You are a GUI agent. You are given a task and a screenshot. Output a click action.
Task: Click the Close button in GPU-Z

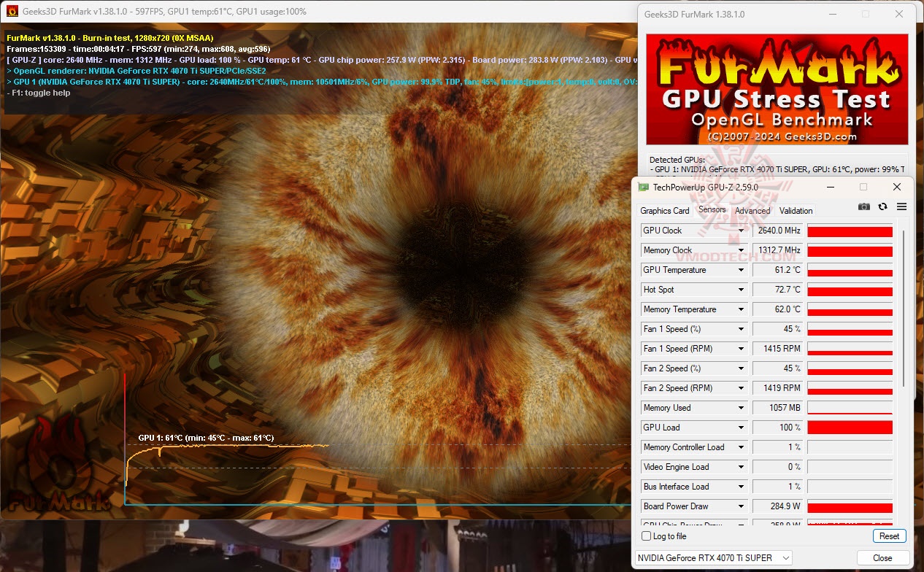(882, 558)
